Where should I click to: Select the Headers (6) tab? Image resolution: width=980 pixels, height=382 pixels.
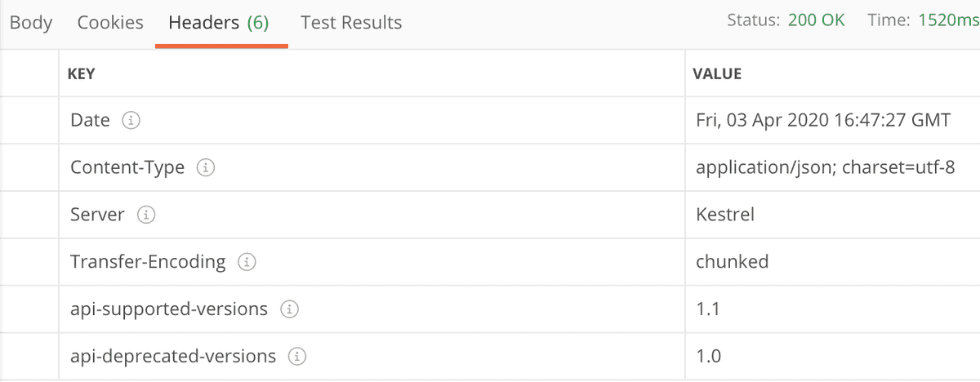pyautogui.click(x=219, y=22)
